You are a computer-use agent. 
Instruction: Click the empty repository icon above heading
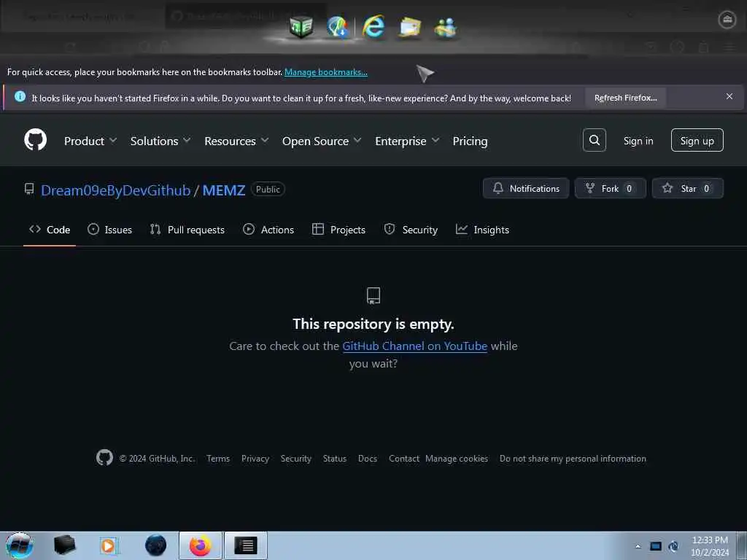(x=373, y=295)
